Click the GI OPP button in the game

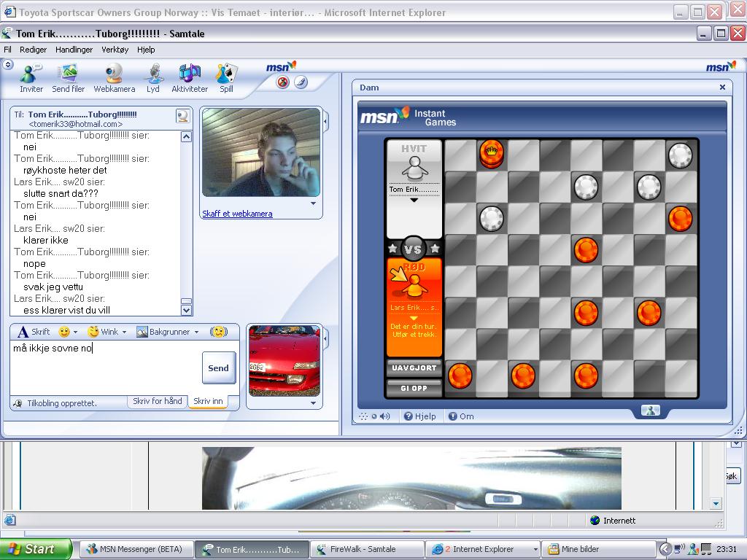414,388
